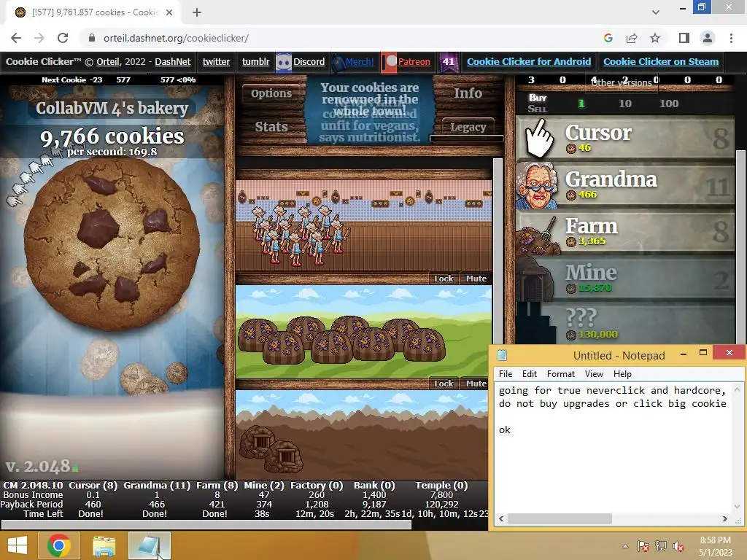Open the Orteil link
The width and height of the screenshot is (747, 560).
tap(108, 62)
